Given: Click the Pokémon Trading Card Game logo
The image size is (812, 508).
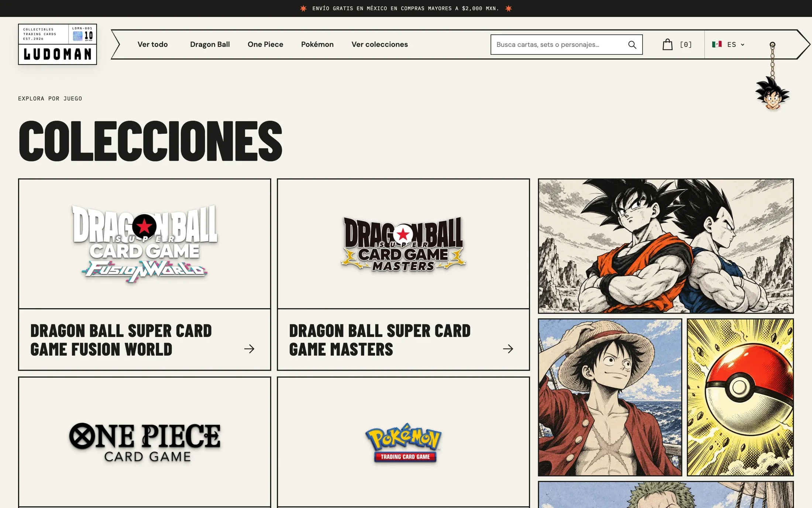Looking at the screenshot, I should (403, 442).
